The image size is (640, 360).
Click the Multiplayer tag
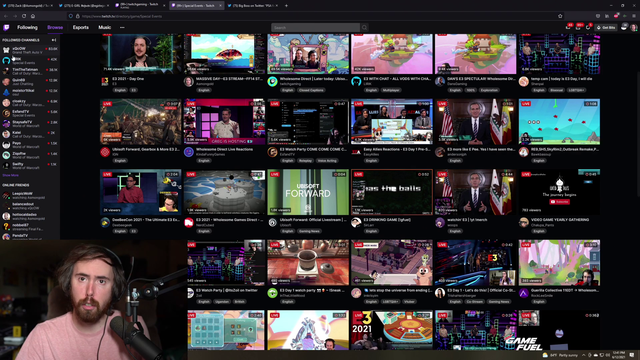click(391, 90)
